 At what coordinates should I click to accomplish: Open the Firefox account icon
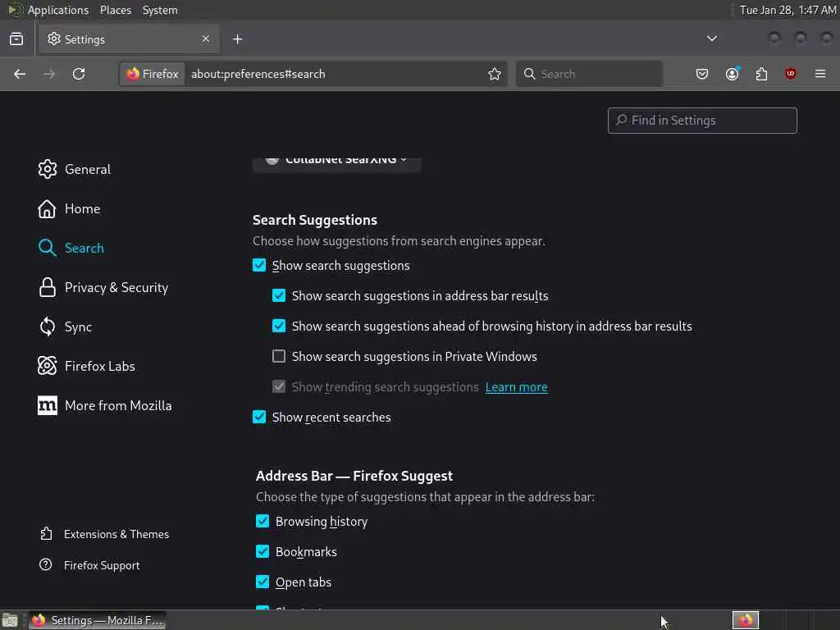(x=732, y=74)
